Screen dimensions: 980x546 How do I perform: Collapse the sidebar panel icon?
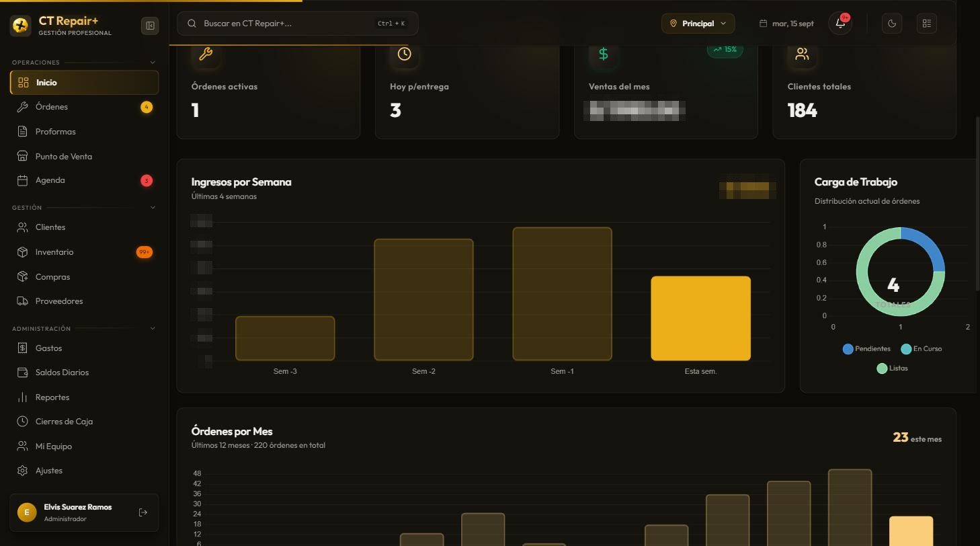tap(150, 26)
